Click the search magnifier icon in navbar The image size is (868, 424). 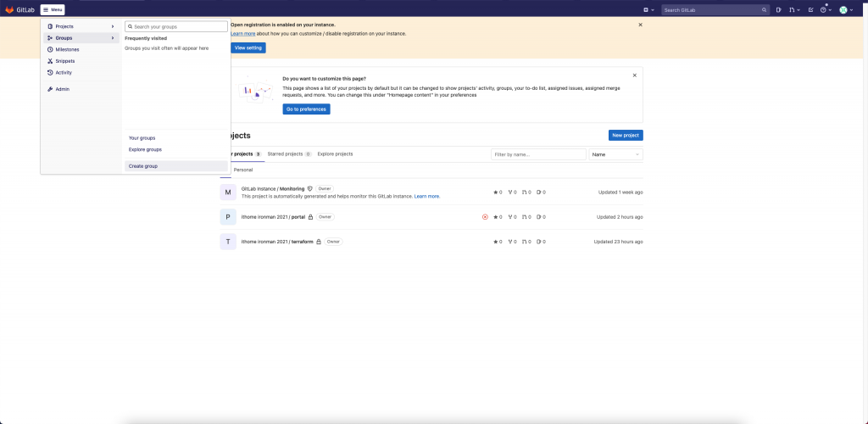coord(764,10)
